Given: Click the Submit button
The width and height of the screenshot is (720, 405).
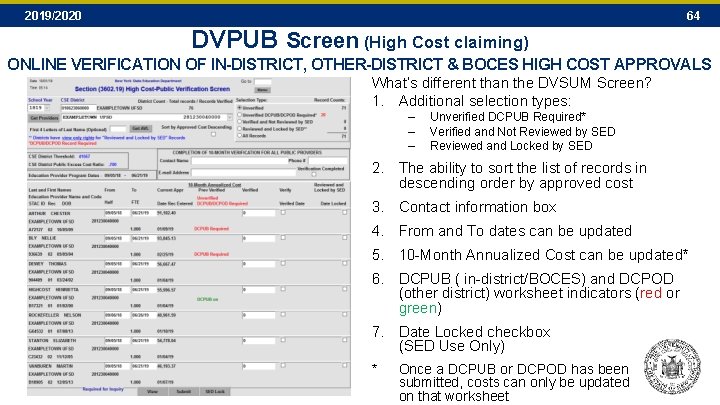Looking at the screenshot, I should point(183,392).
